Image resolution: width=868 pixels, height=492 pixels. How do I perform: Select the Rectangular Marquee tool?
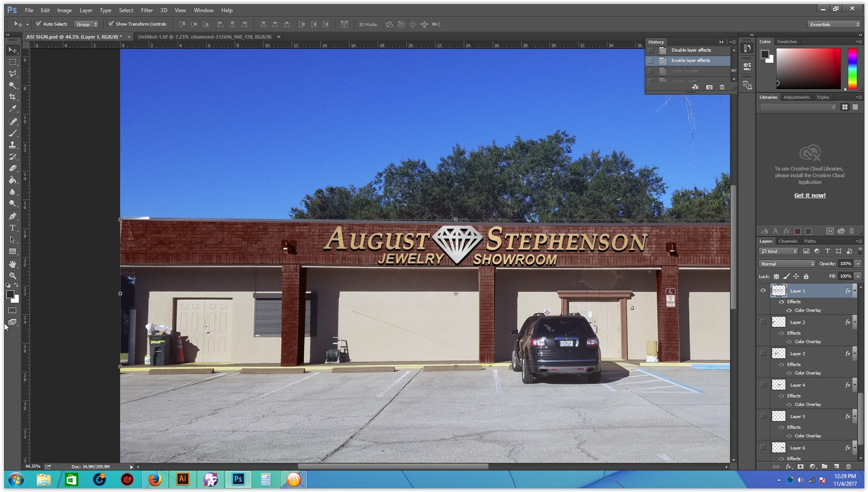point(13,62)
